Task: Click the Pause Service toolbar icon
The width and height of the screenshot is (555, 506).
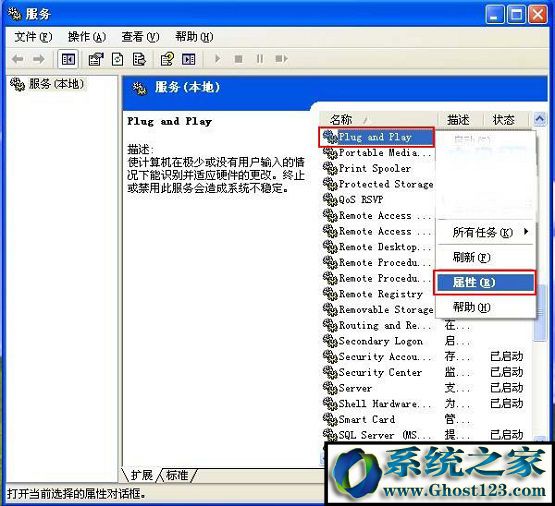Action: coord(260,59)
